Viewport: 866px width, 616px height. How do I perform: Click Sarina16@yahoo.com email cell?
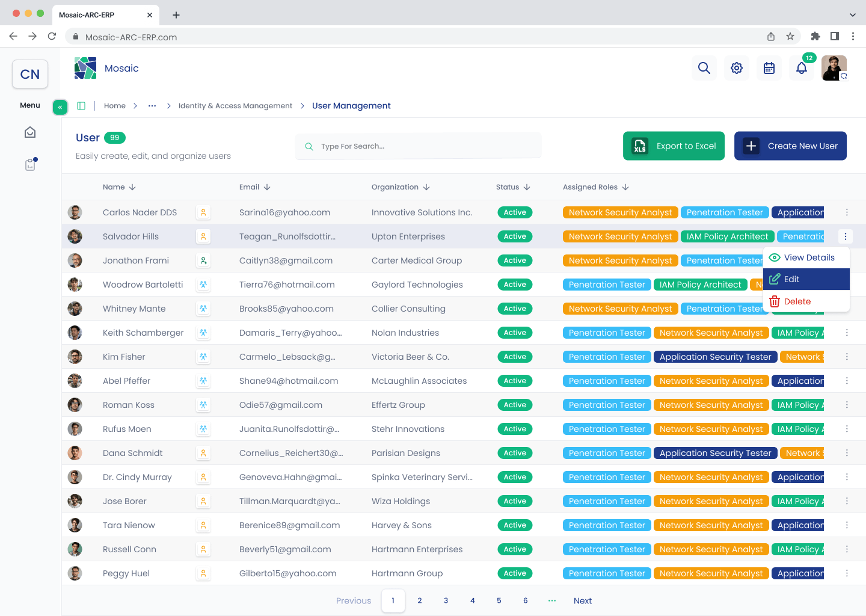click(284, 212)
